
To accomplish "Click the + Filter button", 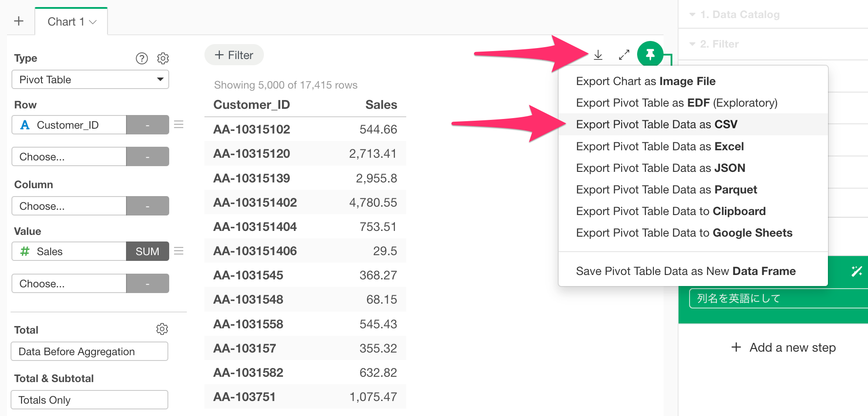I will click(x=234, y=55).
